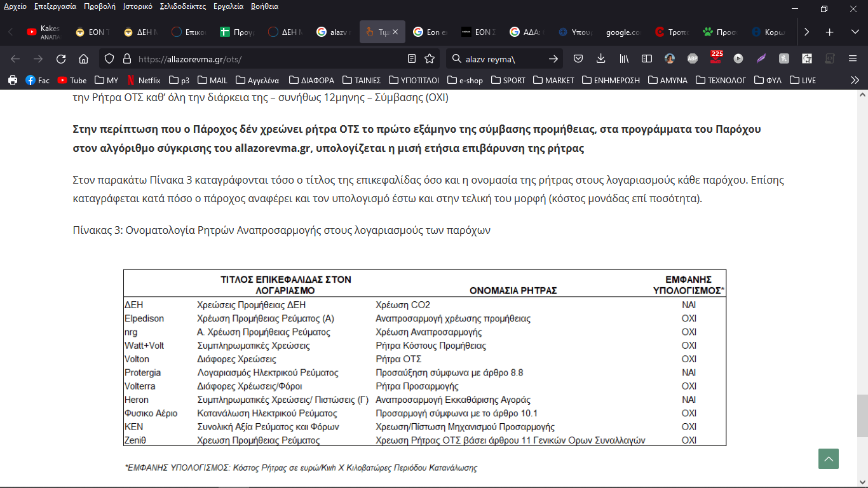This screenshot has height=488, width=868.
Task: Click the Ρήτρα ΟΤΣ cell for Volton
Action: (398, 359)
